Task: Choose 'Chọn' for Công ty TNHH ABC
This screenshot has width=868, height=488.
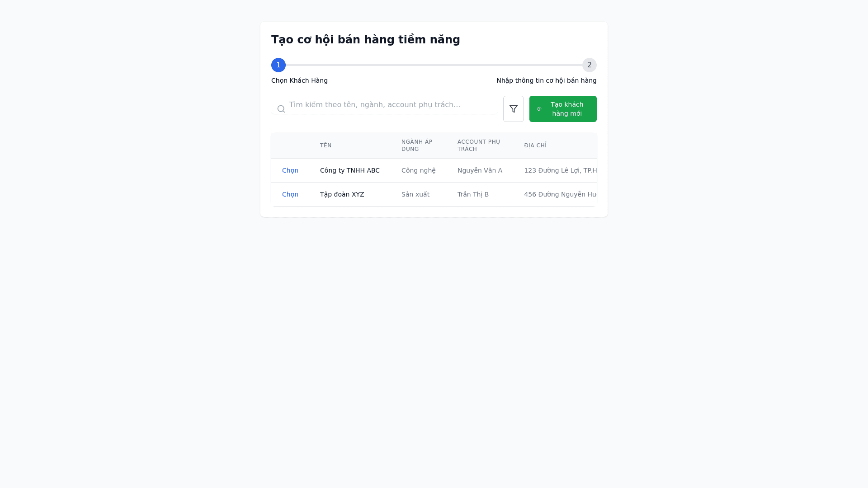Action: coord(290,170)
